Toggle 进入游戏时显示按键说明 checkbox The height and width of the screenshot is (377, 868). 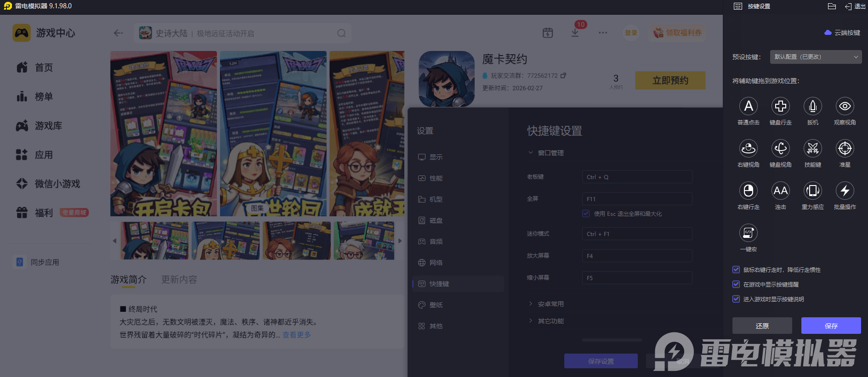tap(736, 299)
